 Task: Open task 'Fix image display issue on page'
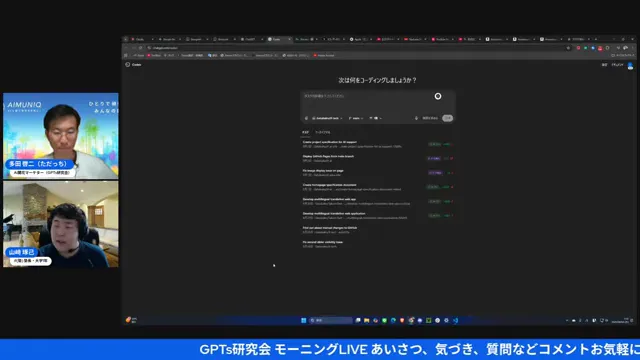[378, 173]
